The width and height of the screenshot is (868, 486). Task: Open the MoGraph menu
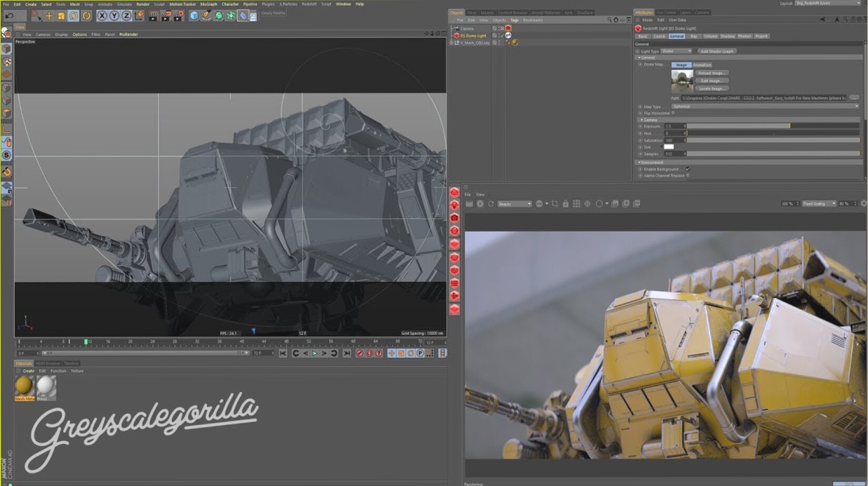207,4
